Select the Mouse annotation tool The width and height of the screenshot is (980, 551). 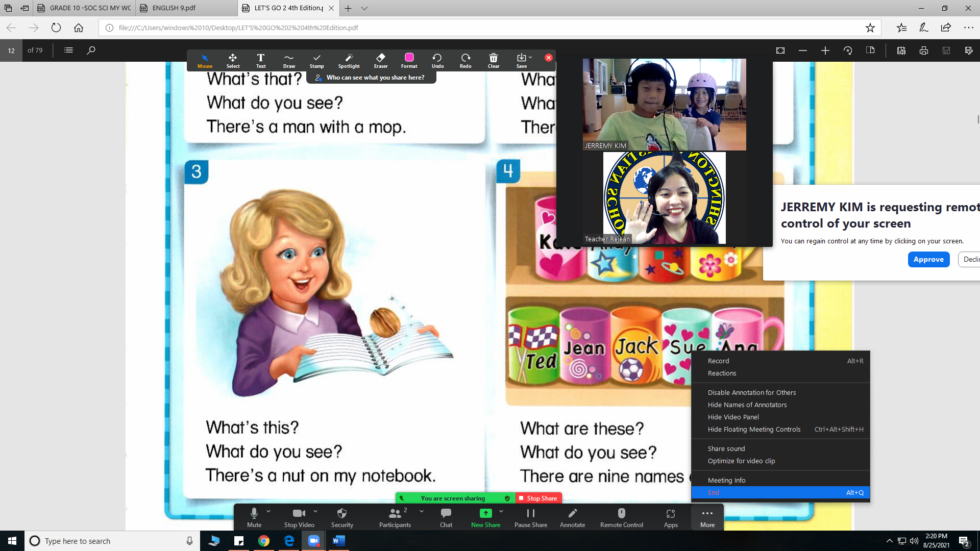point(205,60)
